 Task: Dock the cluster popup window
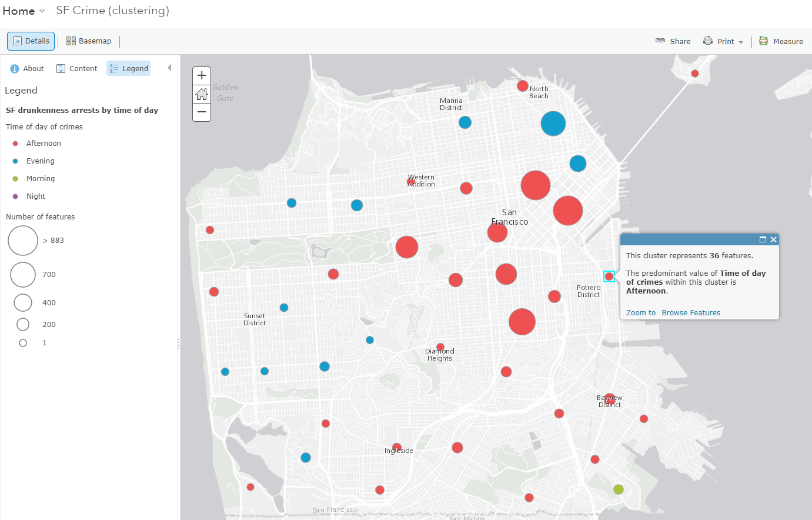click(x=764, y=239)
